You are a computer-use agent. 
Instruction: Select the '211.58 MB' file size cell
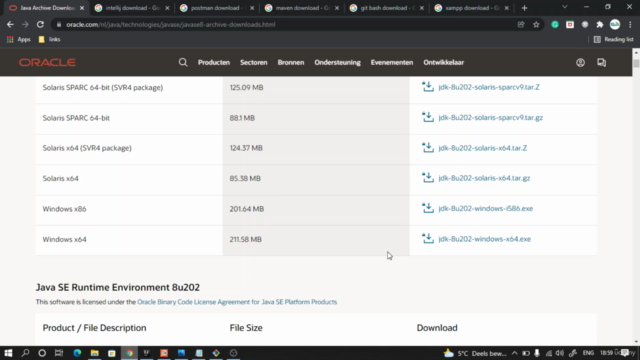pos(316,239)
